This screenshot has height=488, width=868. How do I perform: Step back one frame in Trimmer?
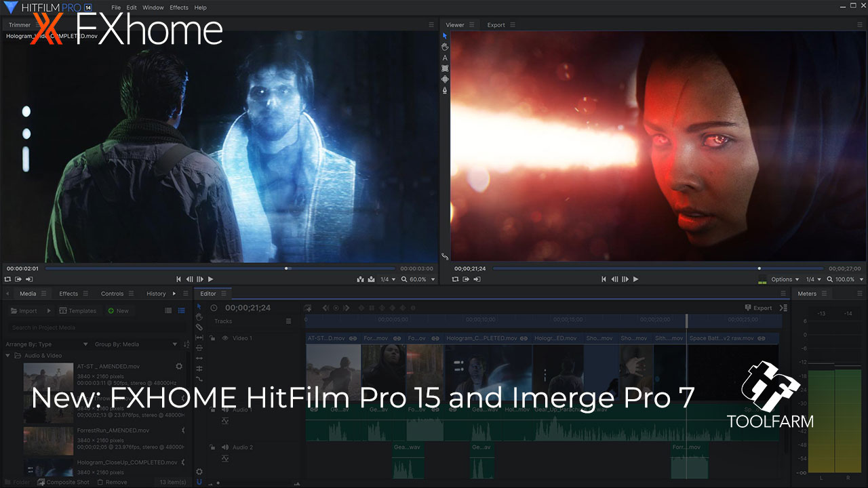pos(189,279)
